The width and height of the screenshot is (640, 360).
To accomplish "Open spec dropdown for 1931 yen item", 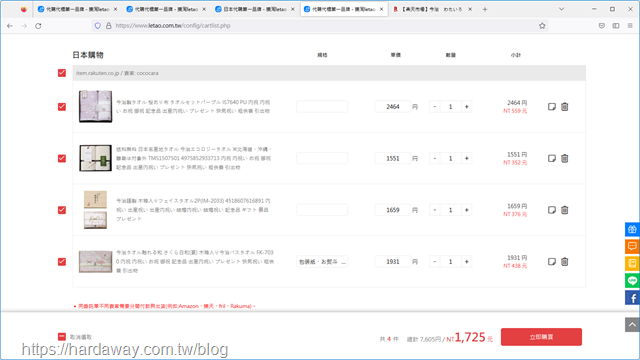I will [322, 262].
